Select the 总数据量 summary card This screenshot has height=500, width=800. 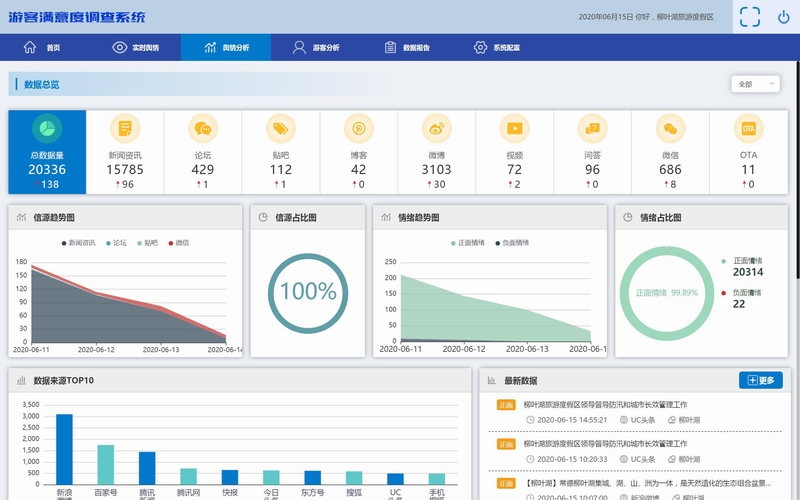[x=46, y=152]
